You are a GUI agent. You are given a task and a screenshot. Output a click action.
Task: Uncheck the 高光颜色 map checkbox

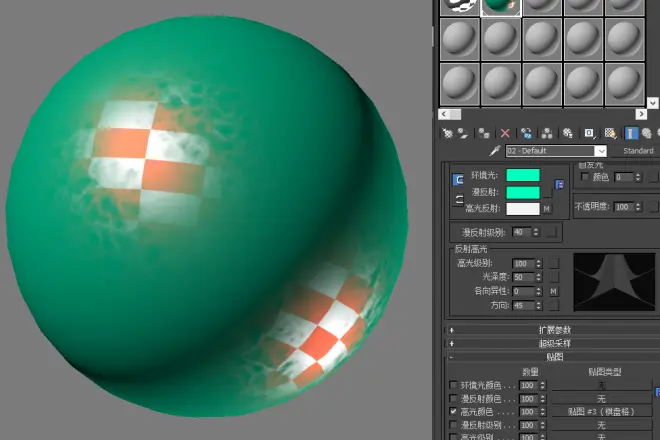(453, 411)
